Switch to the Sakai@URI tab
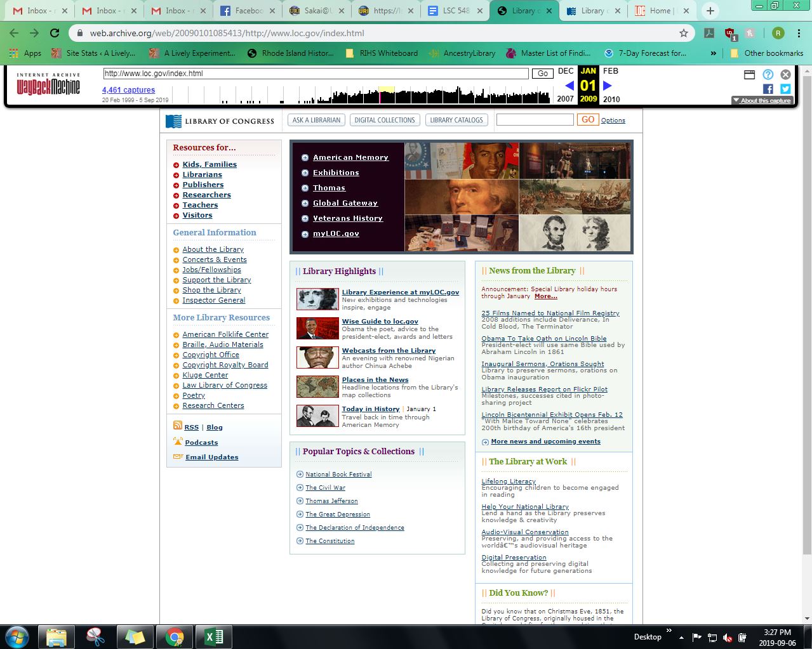The height and width of the screenshot is (649, 812). (x=315, y=11)
